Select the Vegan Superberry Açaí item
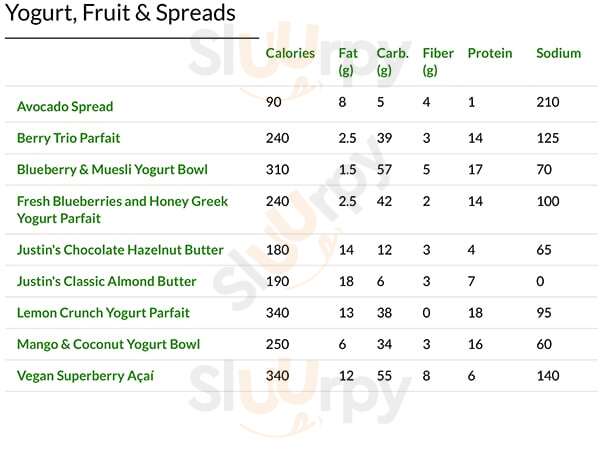Screen dimensions: 600x450 tap(85, 376)
